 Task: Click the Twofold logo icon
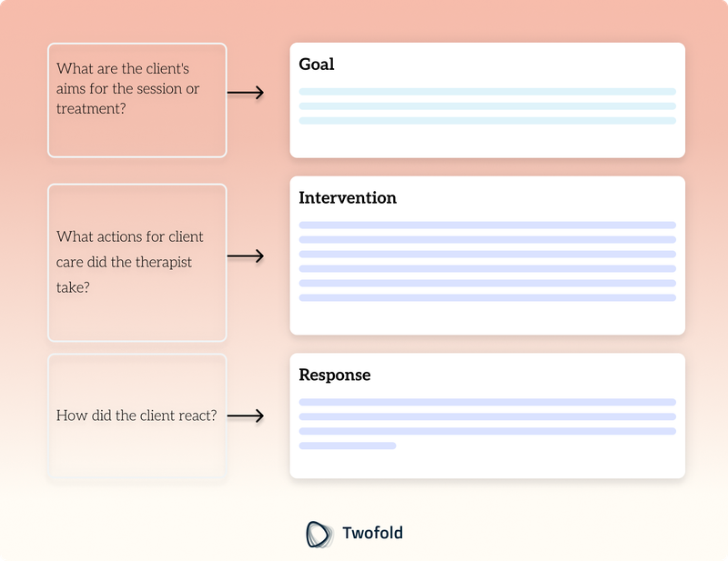pyautogui.click(x=319, y=534)
